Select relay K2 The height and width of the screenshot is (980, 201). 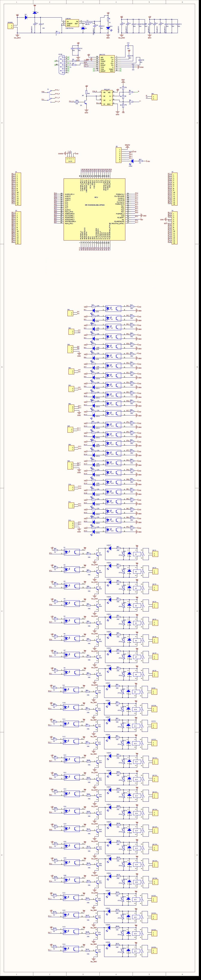137,571
